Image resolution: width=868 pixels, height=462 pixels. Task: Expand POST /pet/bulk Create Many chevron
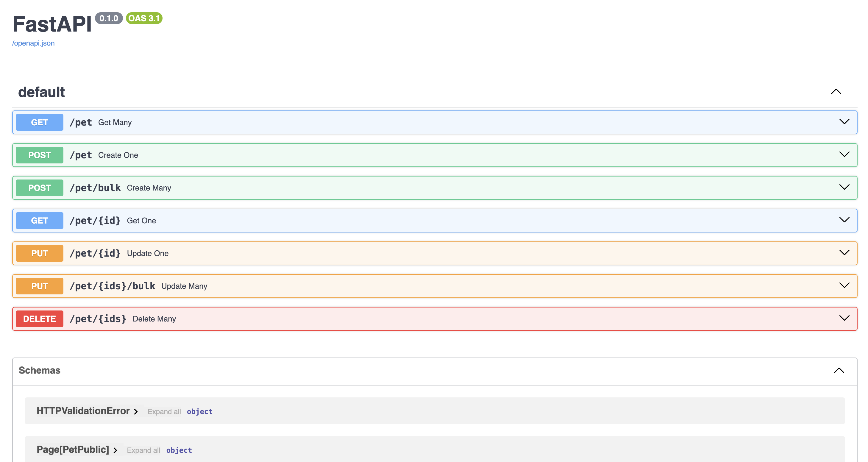pos(844,187)
